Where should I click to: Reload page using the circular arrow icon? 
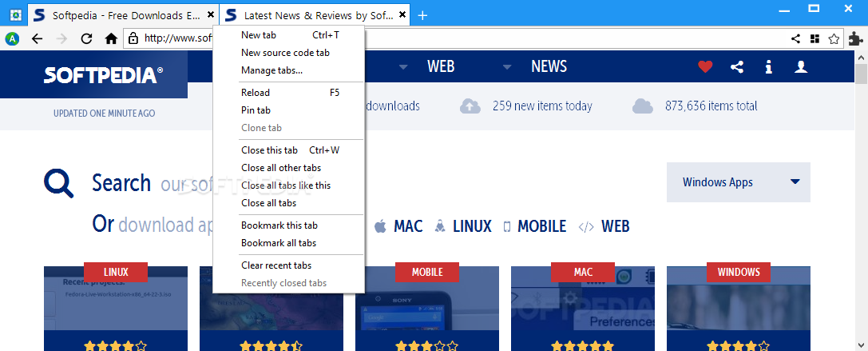(x=86, y=38)
